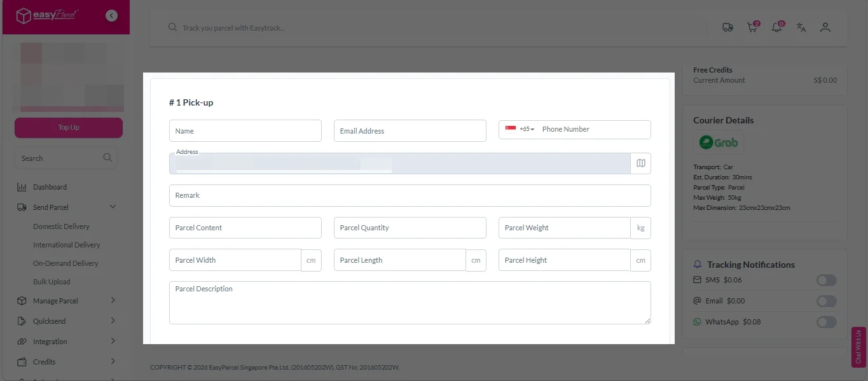The width and height of the screenshot is (868, 381).
Task: Select International Delivery from sidebar
Action: tap(65, 244)
